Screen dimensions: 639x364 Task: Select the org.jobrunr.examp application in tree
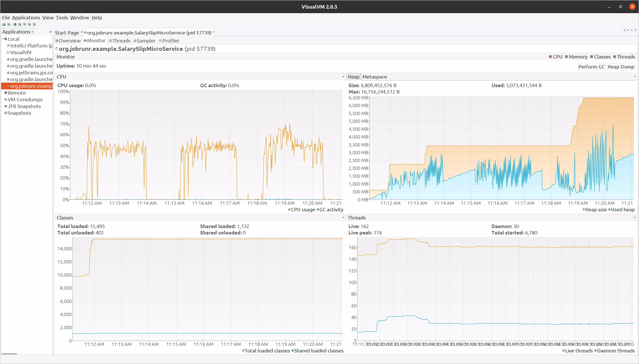pos(27,86)
